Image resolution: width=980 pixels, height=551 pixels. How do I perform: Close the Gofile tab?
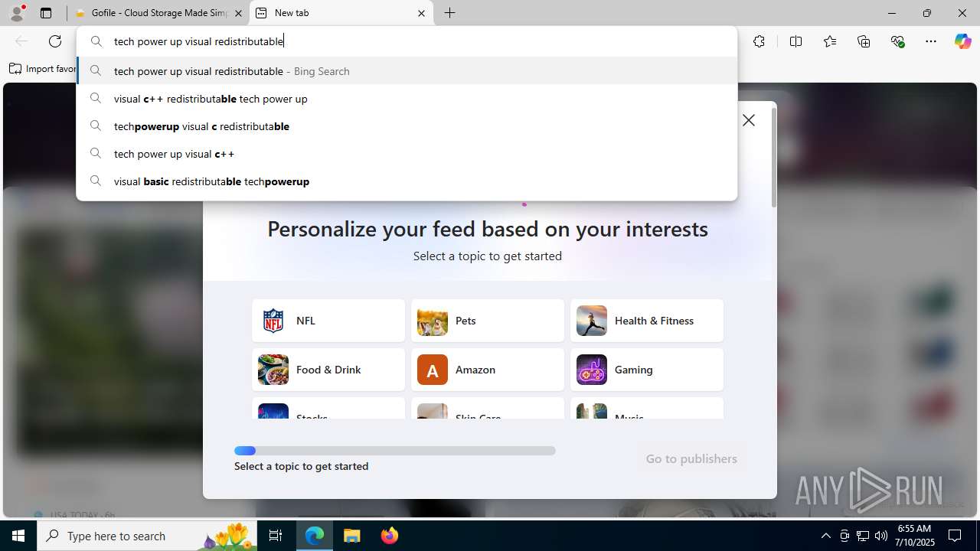[239, 13]
